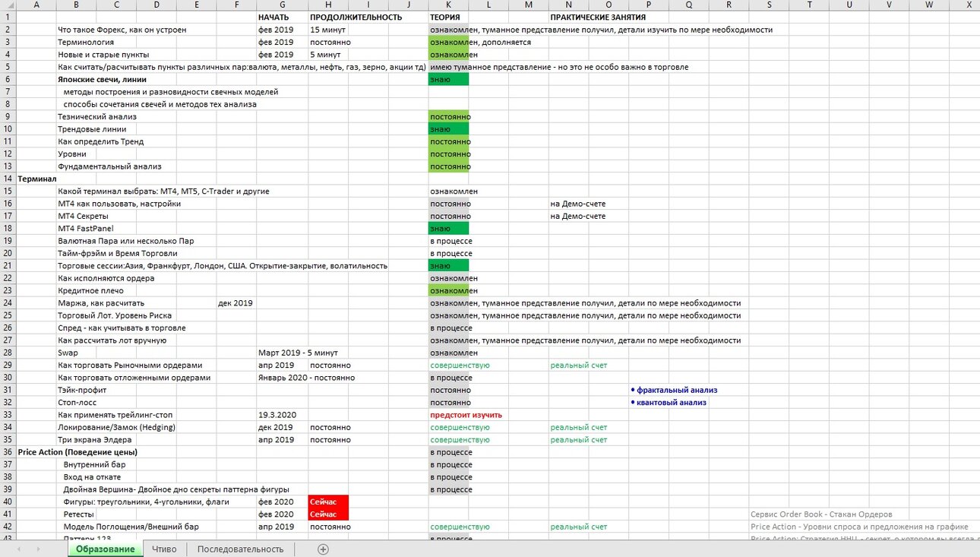Click the 'Трендовые линии' cell
This screenshot has width=980, height=557.
click(x=92, y=129)
